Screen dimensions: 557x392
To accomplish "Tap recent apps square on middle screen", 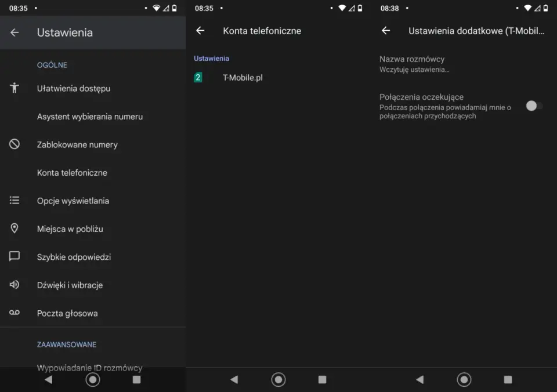I will pyautogui.click(x=322, y=380).
